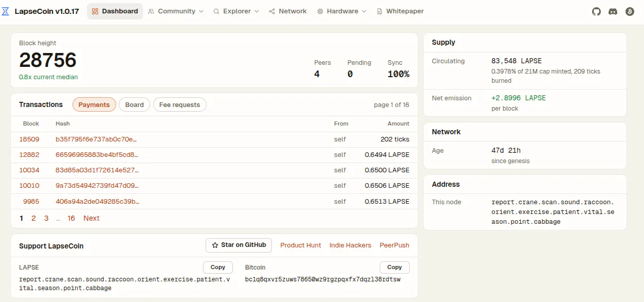Jump to transactions page 16
644x302 pixels.
tap(71, 218)
